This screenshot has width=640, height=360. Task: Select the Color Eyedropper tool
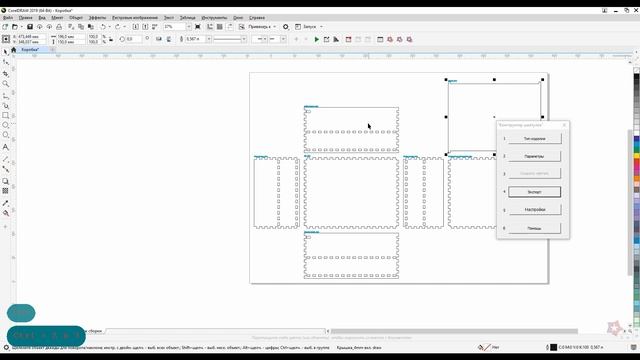coord(5,203)
